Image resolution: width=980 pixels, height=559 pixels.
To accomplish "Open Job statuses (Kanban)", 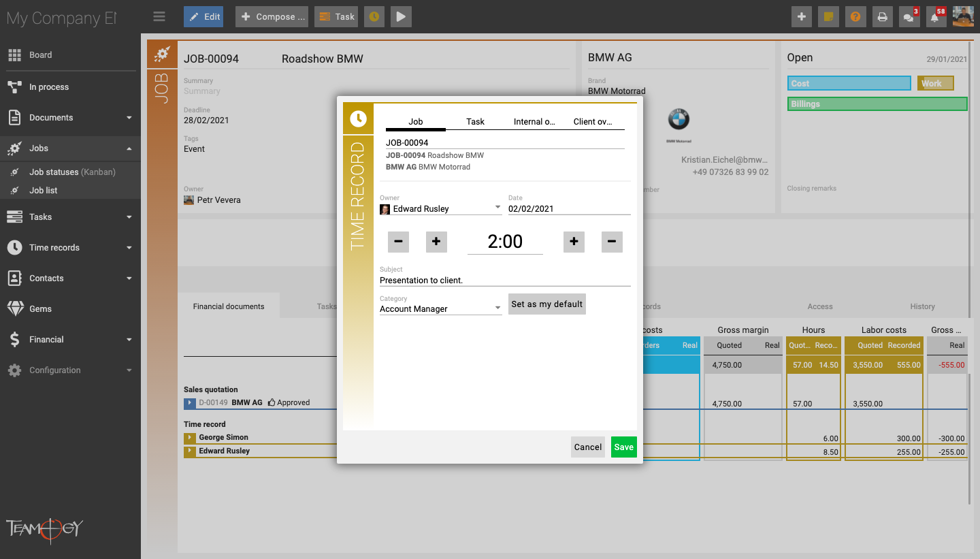I will [72, 172].
